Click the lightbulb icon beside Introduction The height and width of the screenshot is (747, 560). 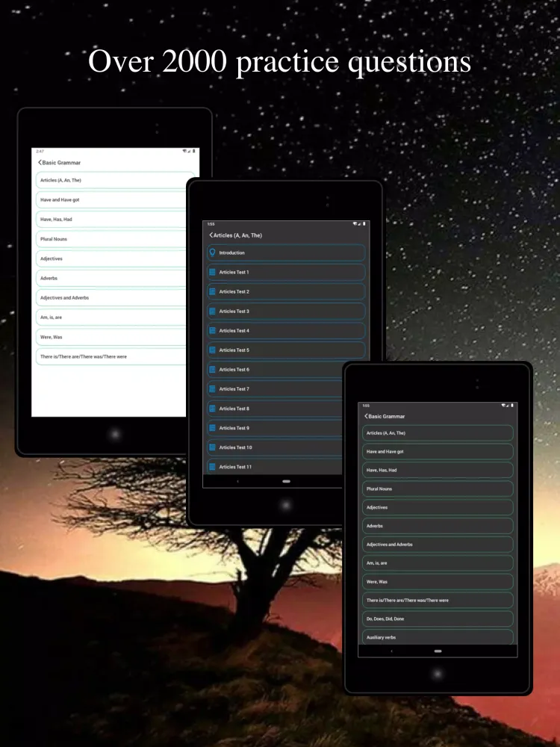click(212, 252)
